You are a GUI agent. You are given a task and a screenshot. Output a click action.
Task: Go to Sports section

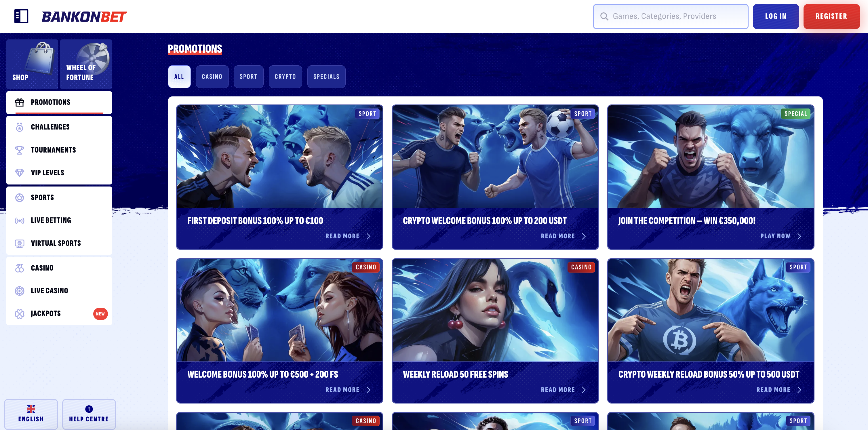tap(59, 197)
